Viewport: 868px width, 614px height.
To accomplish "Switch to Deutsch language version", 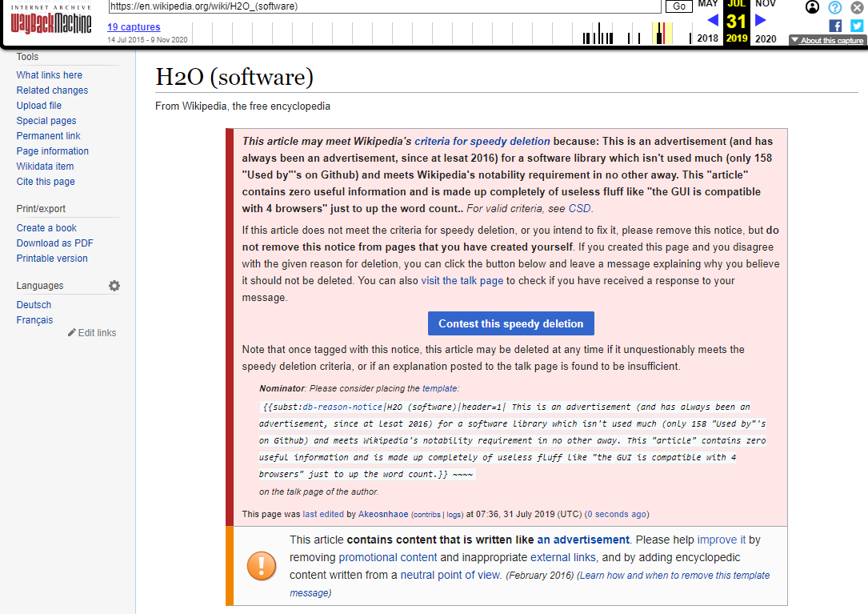I will point(34,305).
